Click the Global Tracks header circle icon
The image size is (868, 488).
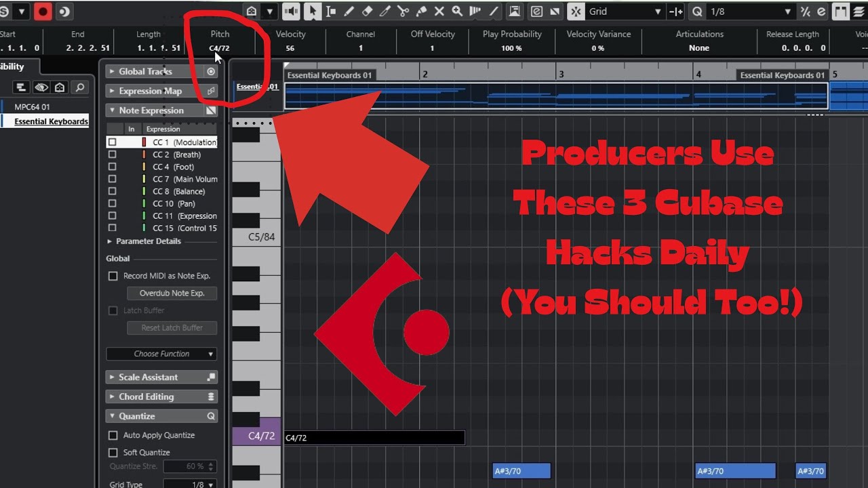pyautogui.click(x=211, y=71)
